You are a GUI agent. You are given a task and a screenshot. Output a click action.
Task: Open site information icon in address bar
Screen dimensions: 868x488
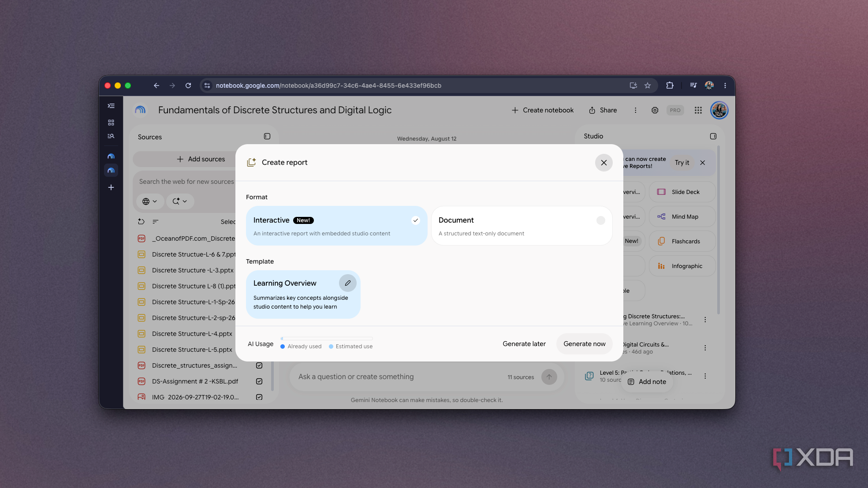pos(207,86)
